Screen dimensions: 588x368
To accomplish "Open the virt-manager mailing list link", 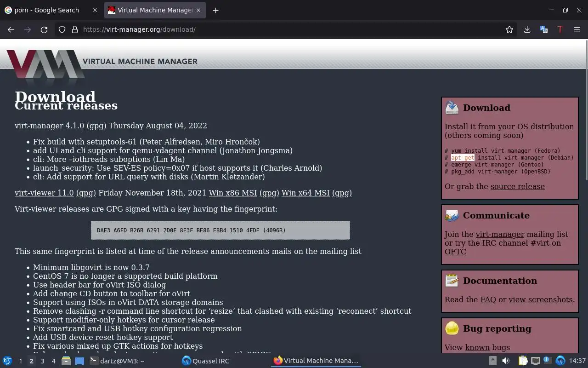I will (500, 234).
